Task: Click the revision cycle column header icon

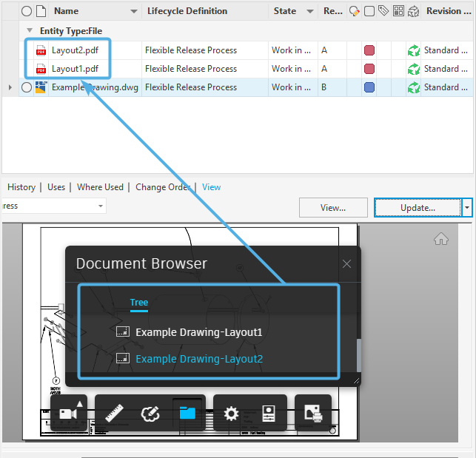Action: (x=414, y=12)
